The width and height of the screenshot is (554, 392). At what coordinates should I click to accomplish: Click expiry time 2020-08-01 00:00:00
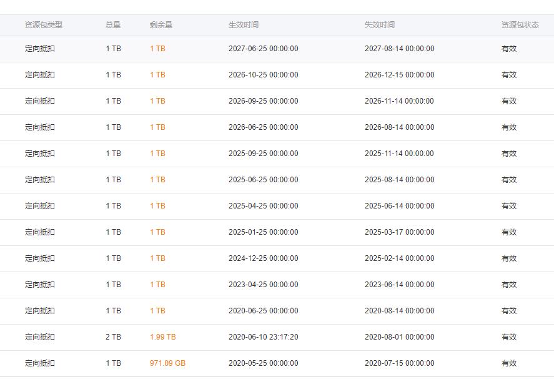pyautogui.click(x=399, y=337)
